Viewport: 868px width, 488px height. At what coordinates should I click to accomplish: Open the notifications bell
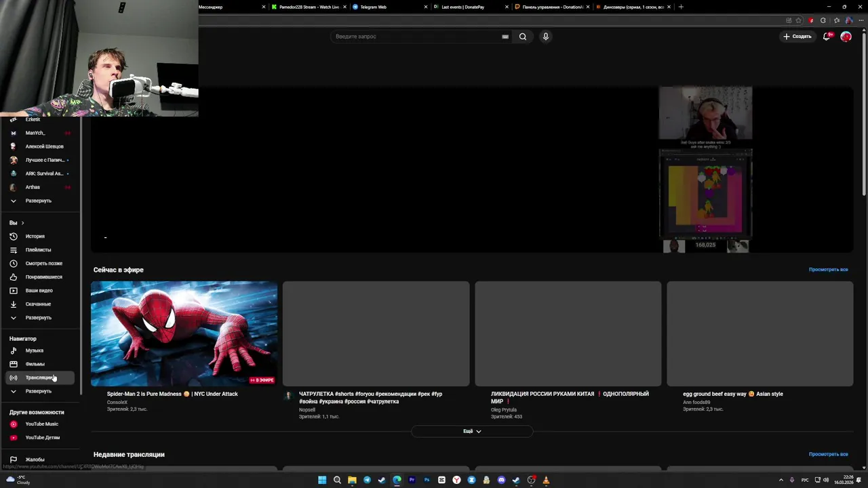point(826,37)
